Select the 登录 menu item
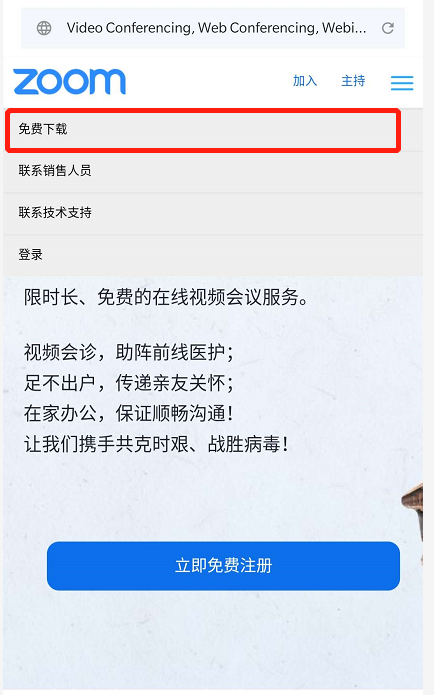 [x=213, y=255]
